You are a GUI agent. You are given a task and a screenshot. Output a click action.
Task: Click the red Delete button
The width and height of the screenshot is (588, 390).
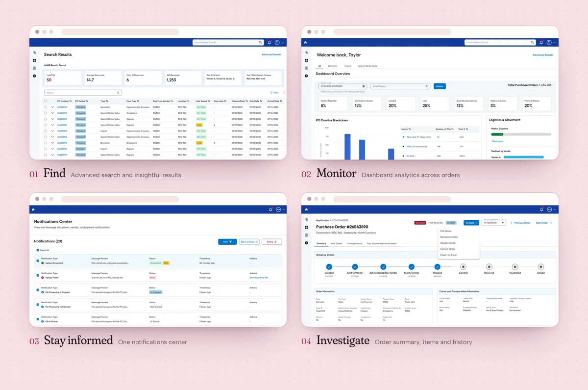pos(272,242)
